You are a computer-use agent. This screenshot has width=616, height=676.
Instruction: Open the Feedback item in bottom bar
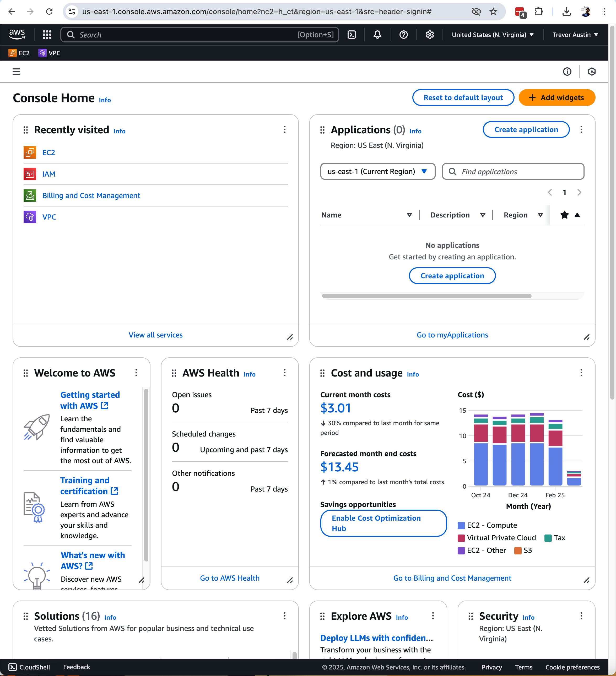pyautogui.click(x=77, y=667)
